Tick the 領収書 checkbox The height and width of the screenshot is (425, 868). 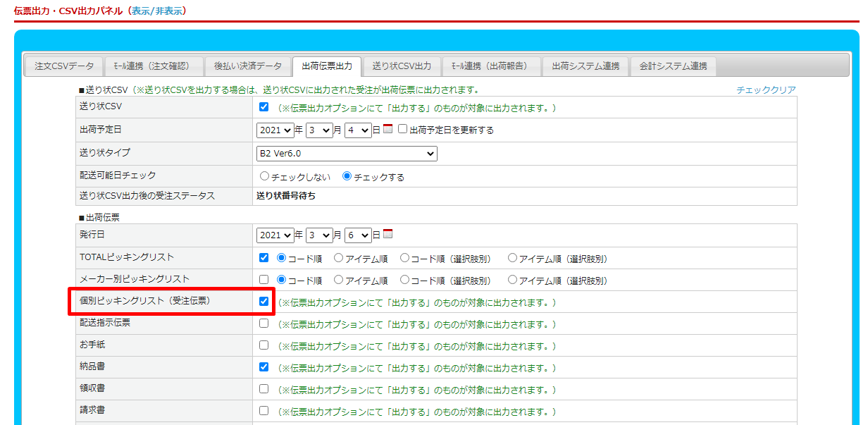click(x=264, y=389)
